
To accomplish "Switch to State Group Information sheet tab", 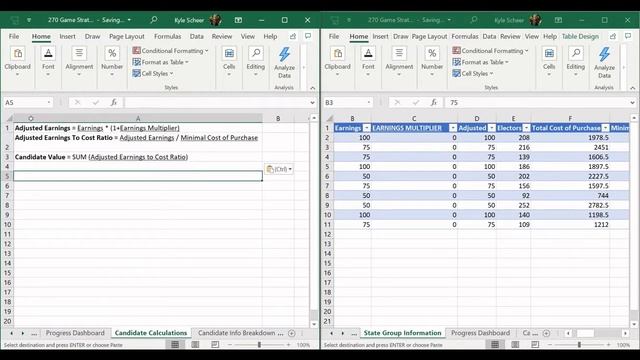I will [402, 333].
